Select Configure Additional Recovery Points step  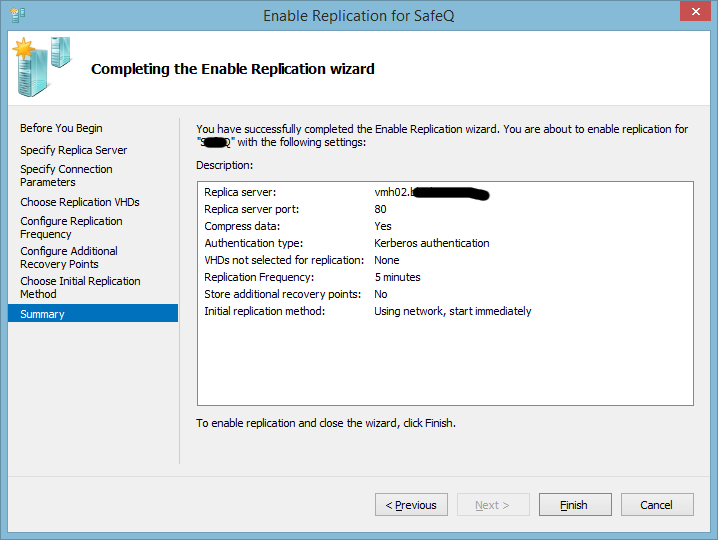(68, 257)
